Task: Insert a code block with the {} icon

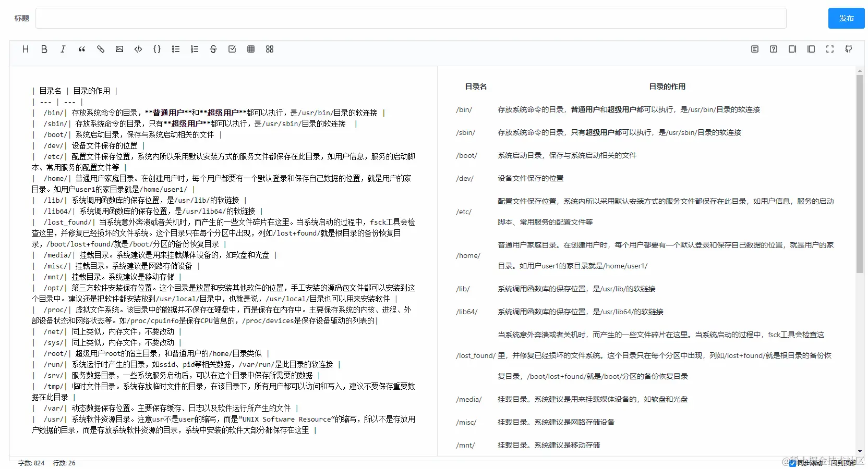Action: click(x=156, y=49)
